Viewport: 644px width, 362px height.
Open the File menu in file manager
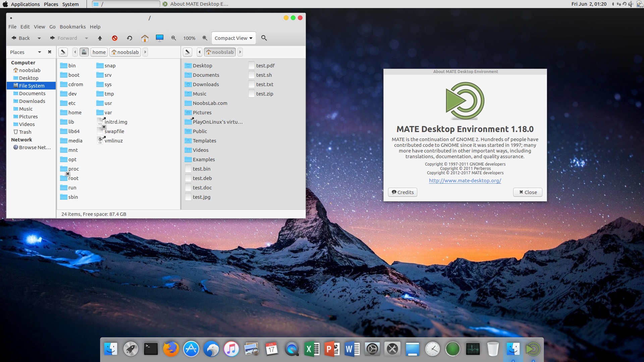pos(12,26)
